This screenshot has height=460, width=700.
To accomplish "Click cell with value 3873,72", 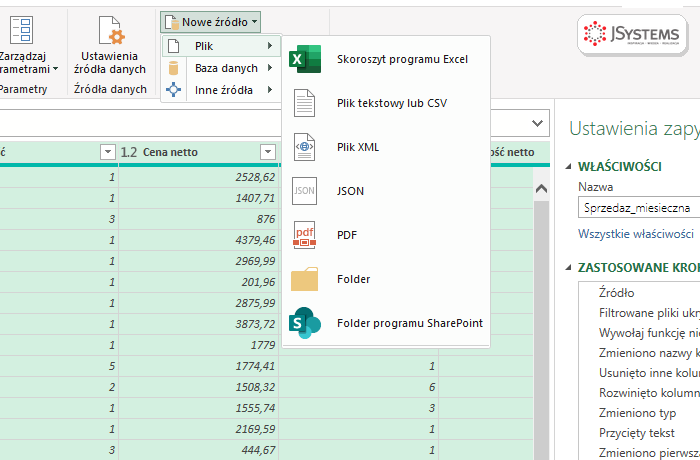I will (x=199, y=324).
